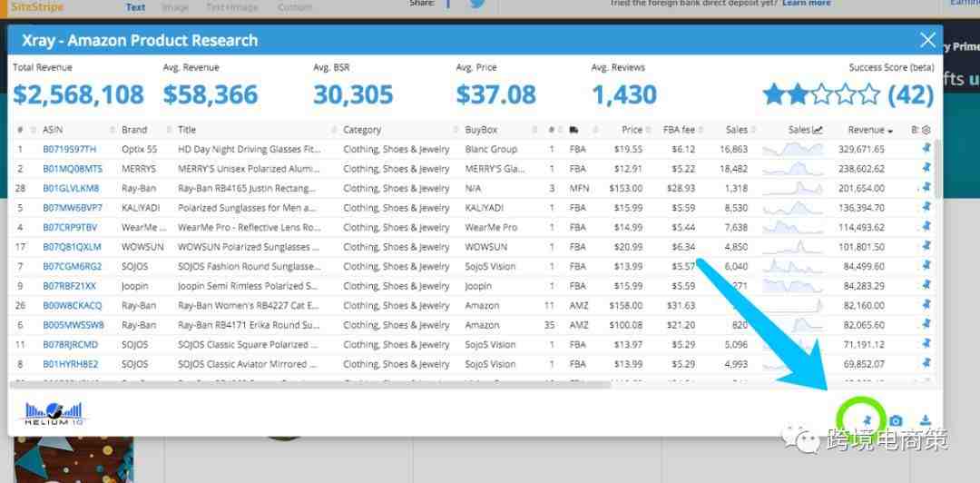Pin the B005MWSSW8 Ray-Ban row
Image resolution: width=980 pixels, height=483 pixels.
[x=926, y=324]
